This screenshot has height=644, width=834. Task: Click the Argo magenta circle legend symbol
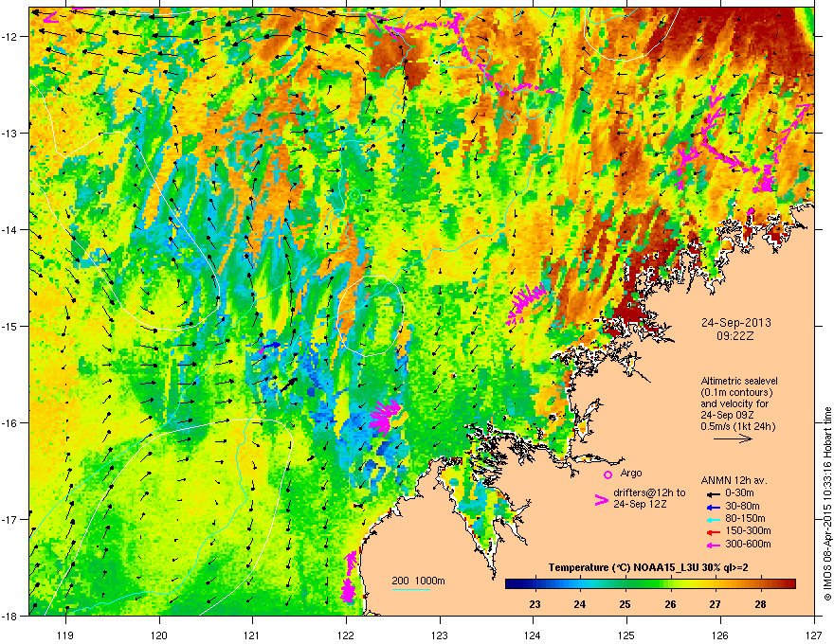(x=607, y=474)
